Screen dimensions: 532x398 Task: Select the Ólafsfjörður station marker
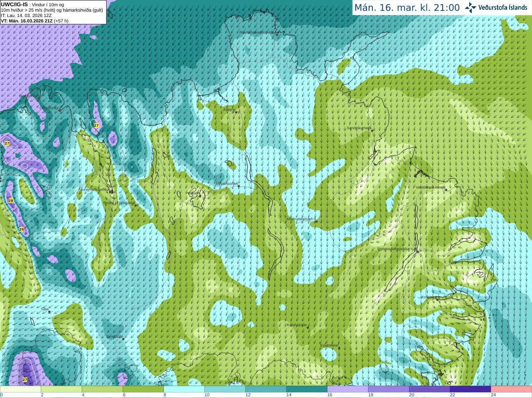[x=60, y=111]
